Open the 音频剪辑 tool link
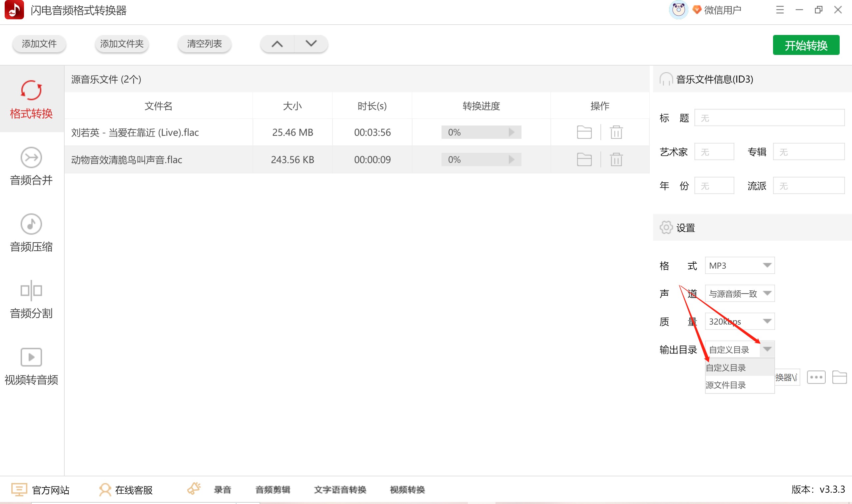Image resolution: width=852 pixels, height=504 pixels. coord(273,490)
